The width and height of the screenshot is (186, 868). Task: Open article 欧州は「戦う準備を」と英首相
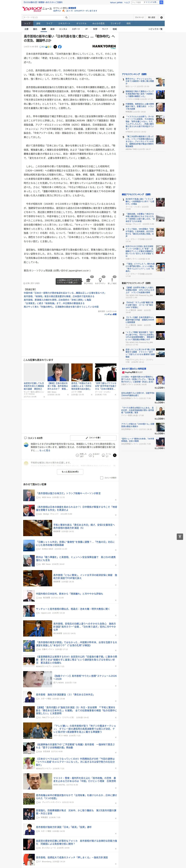click(x=76, y=559)
